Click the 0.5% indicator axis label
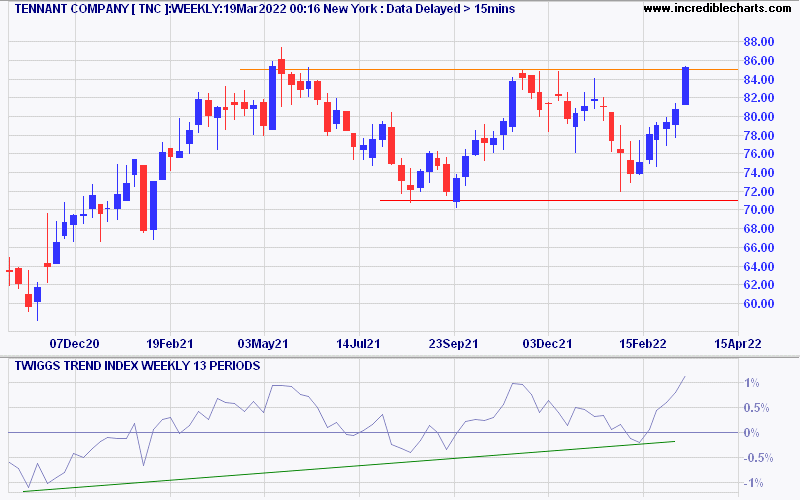 tap(756, 408)
